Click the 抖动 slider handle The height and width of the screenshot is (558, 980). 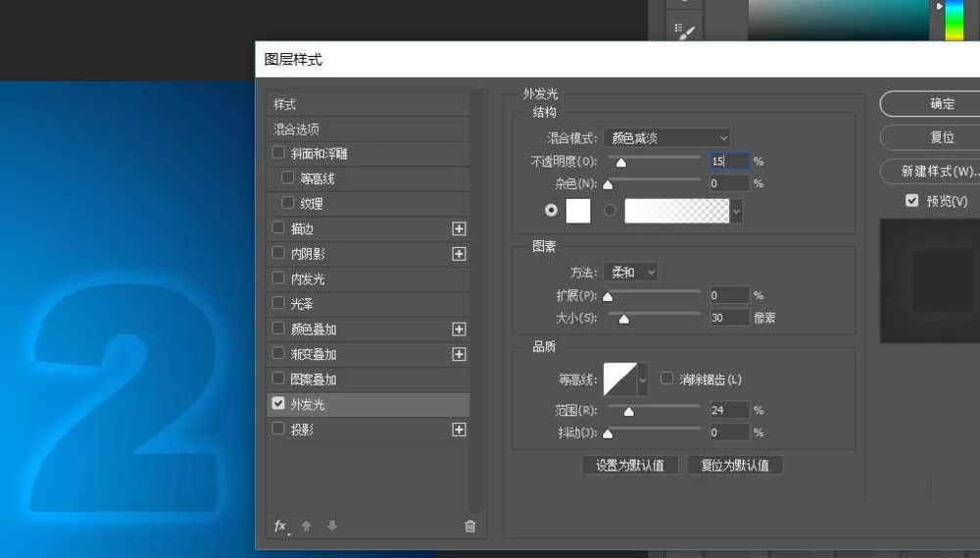coord(608,433)
